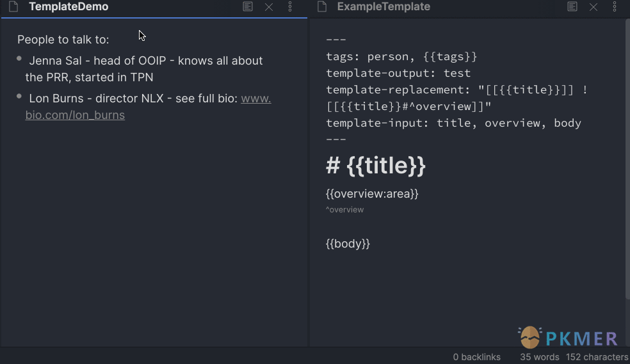This screenshot has height=364, width=630.
Task: Select the ExampleTemplate pane title
Action: (x=384, y=7)
